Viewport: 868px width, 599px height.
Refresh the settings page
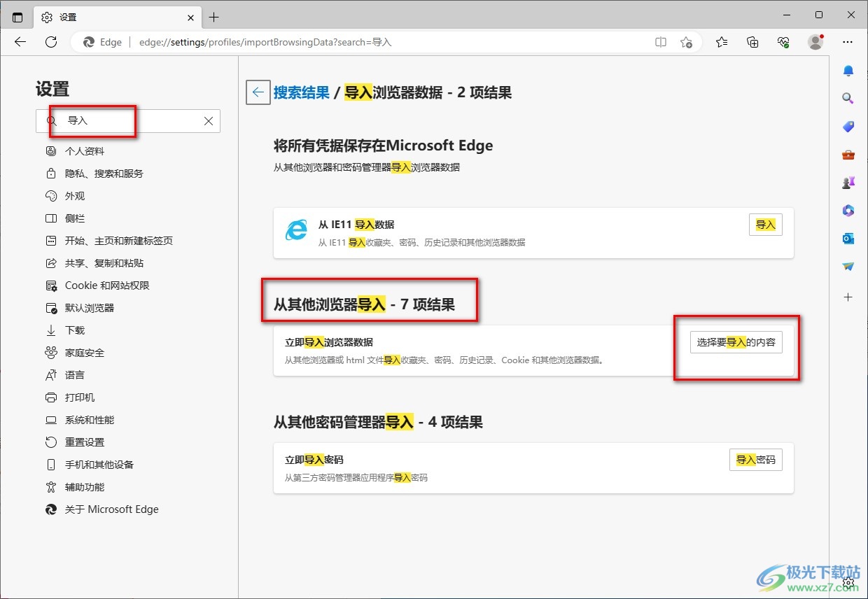(x=51, y=42)
